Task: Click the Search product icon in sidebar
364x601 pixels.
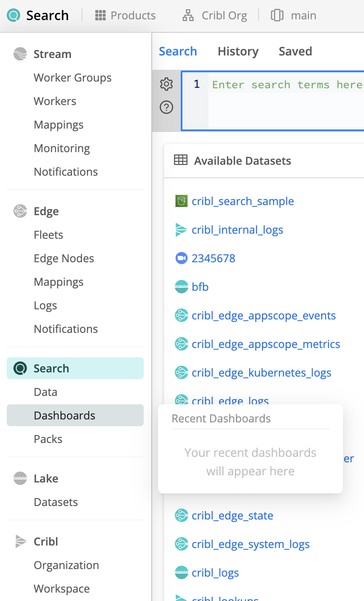Action: tap(20, 368)
